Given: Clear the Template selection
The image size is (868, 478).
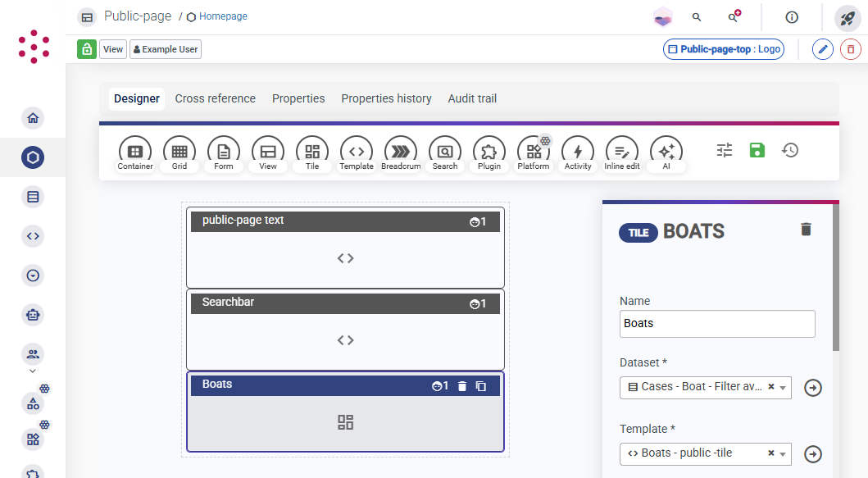Looking at the screenshot, I should point(770,453).
